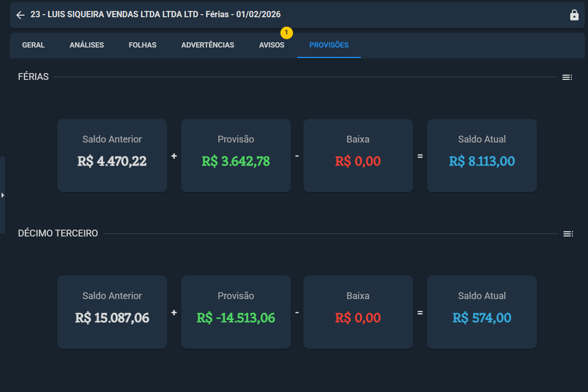
Task: Switch to the Geral tab
Action: coord(33,45)
